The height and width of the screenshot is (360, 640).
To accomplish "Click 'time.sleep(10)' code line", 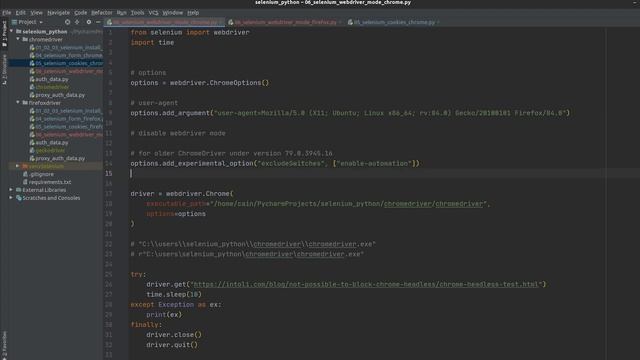I will [x=174, y=294].
